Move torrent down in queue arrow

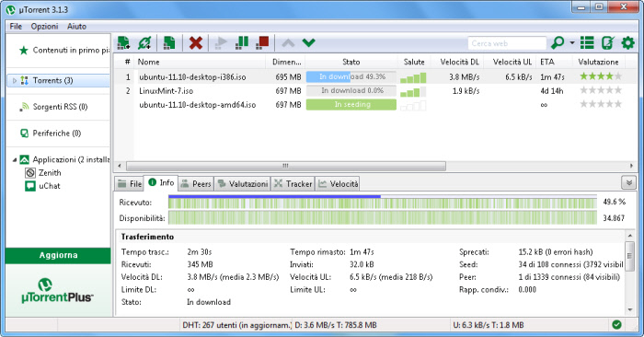point(308,42)
